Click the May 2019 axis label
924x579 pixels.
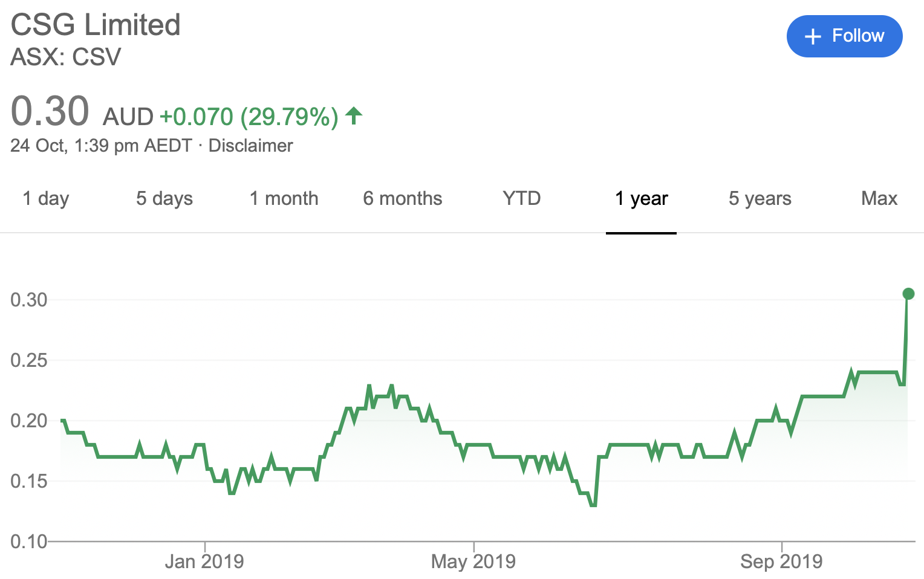[x=473, y=561]
